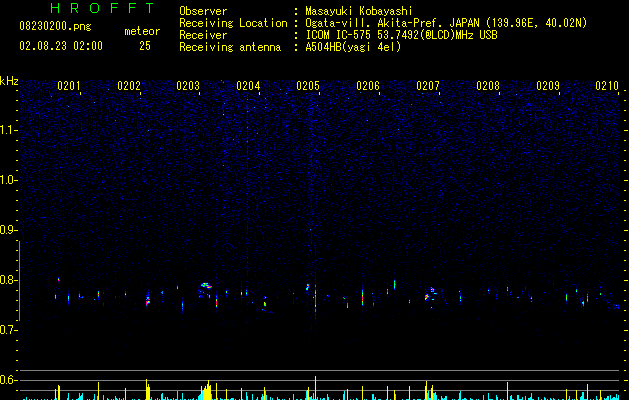
Task: Click the 0209 time marker
Action: coord(548,86)
